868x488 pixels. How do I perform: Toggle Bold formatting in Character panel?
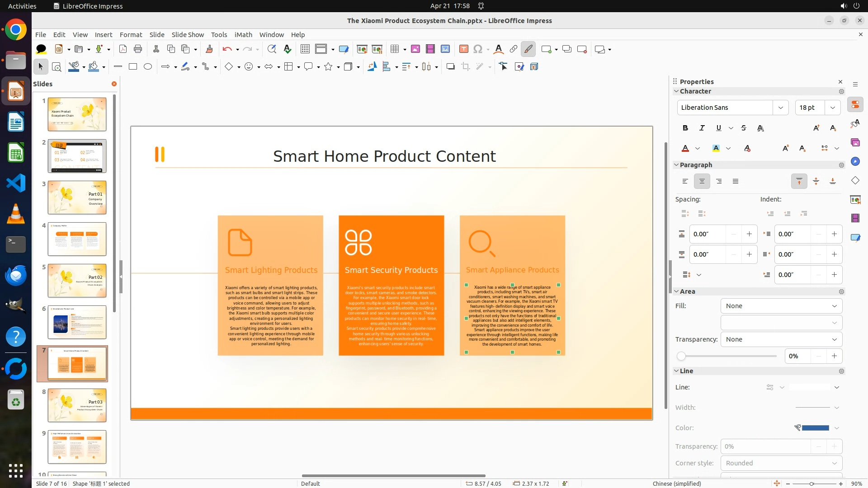(685, 128)
